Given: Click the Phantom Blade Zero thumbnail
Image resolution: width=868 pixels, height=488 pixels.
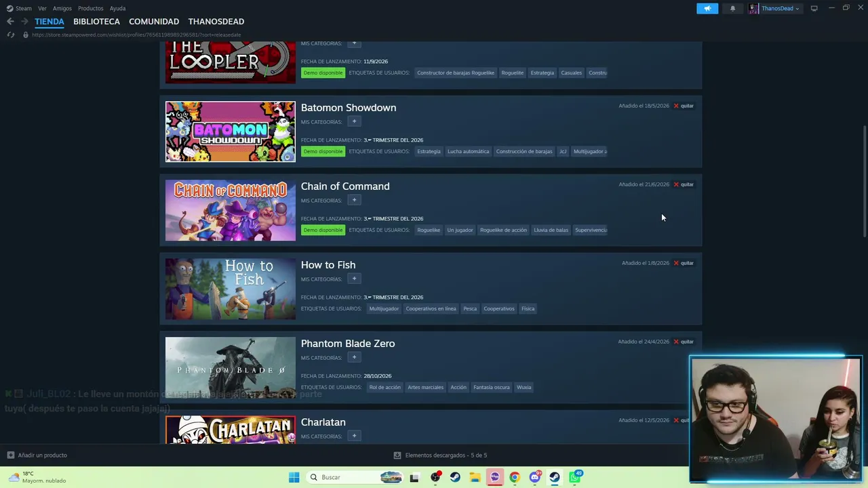Looking at the screenshot, I should click(x=231, y=367).
